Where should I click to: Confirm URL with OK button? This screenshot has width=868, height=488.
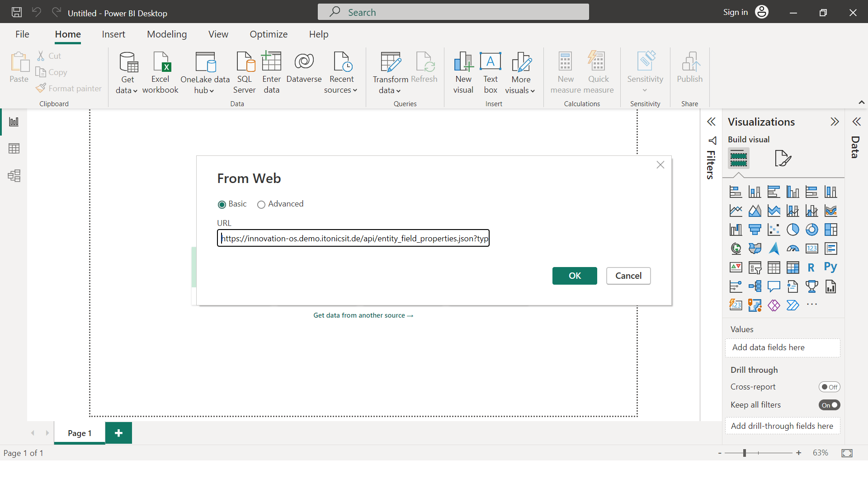pos(574,276)
